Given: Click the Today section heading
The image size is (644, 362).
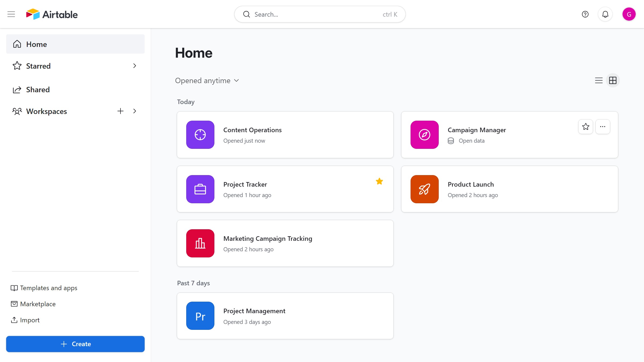Looking at the screenshot, I should [186, 102].
